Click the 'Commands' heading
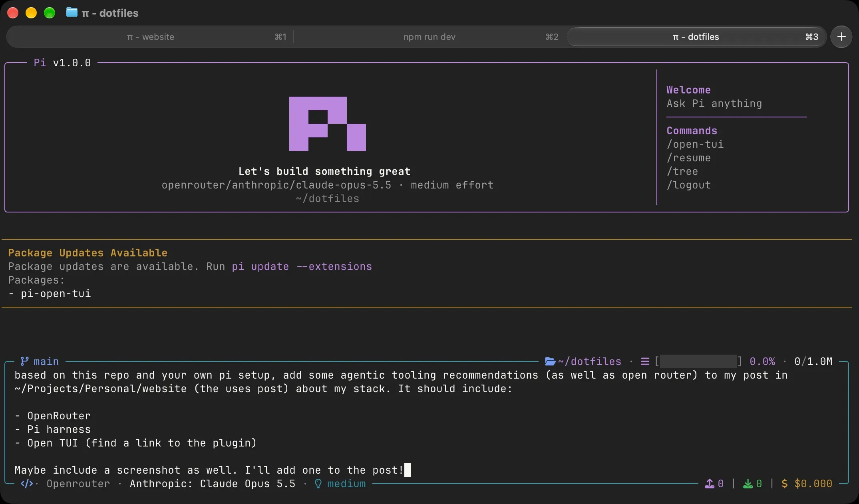This screenshot has height=504, width=859. (x=692, y=131)
